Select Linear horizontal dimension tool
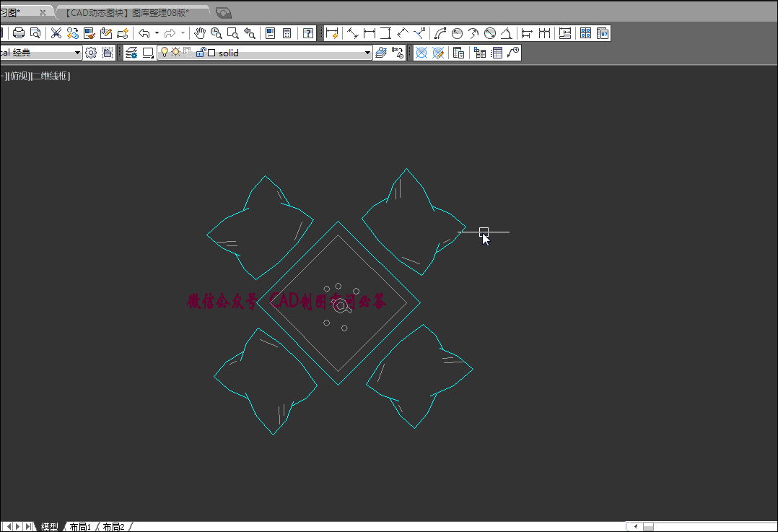The image size is (778, 532). point(370,33)
